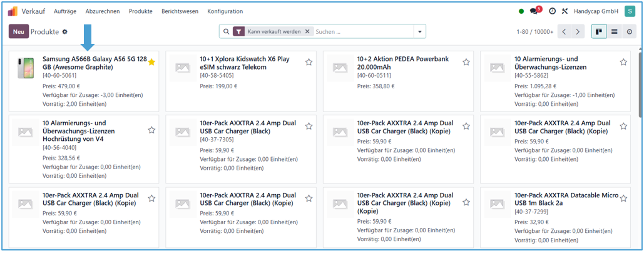Open the Odoo apps home logo
Screen dimensions: 644x253
(13, 11)
